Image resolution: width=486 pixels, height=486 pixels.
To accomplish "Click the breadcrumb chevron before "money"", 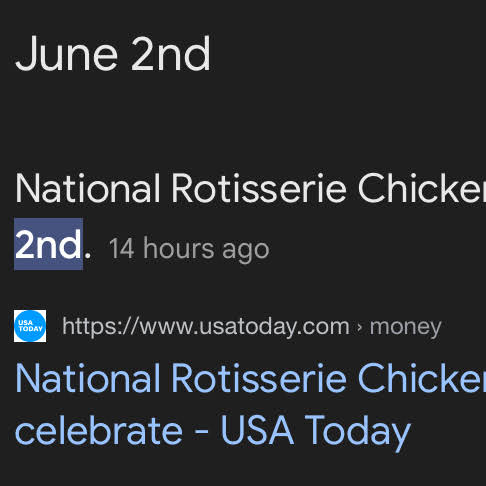I will click(359, 327).
